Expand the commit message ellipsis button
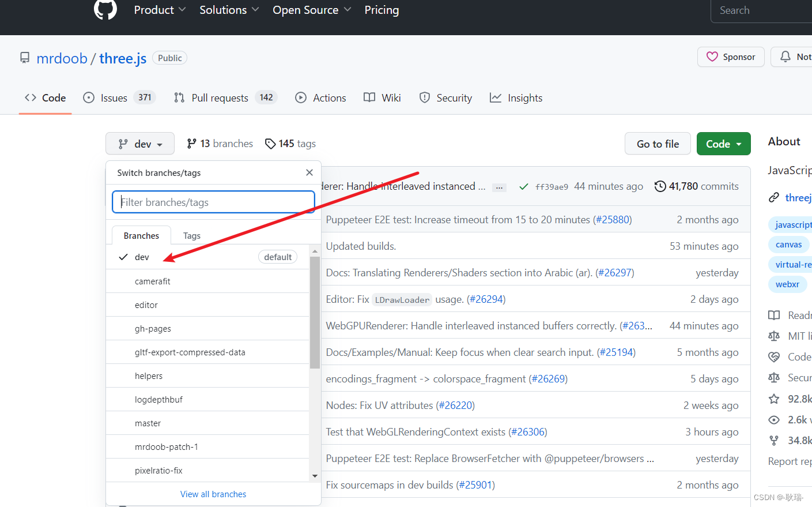 tap(499, 187)
